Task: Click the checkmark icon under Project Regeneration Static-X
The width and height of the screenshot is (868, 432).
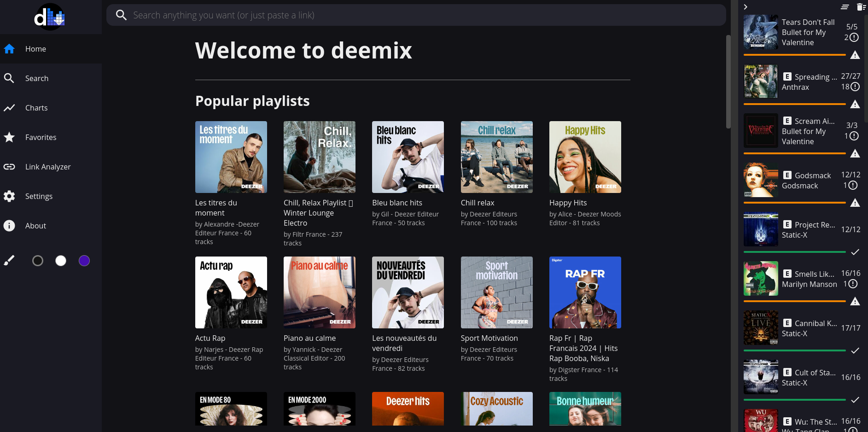Action: click(855, 252)
